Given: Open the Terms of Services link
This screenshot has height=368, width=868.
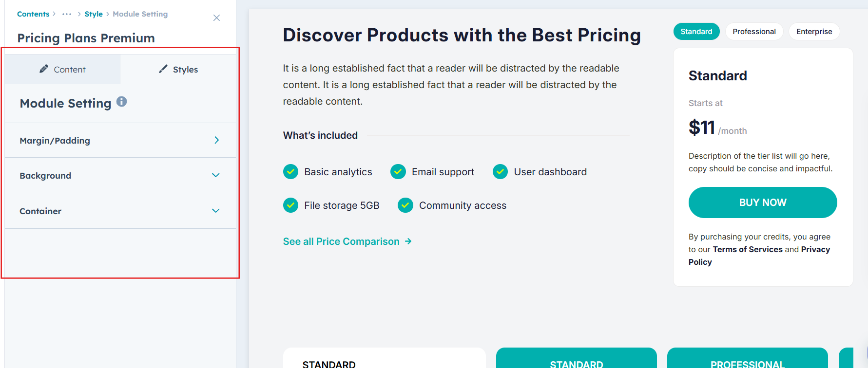Looking at the screenshot, I should [x=747, y=249].
